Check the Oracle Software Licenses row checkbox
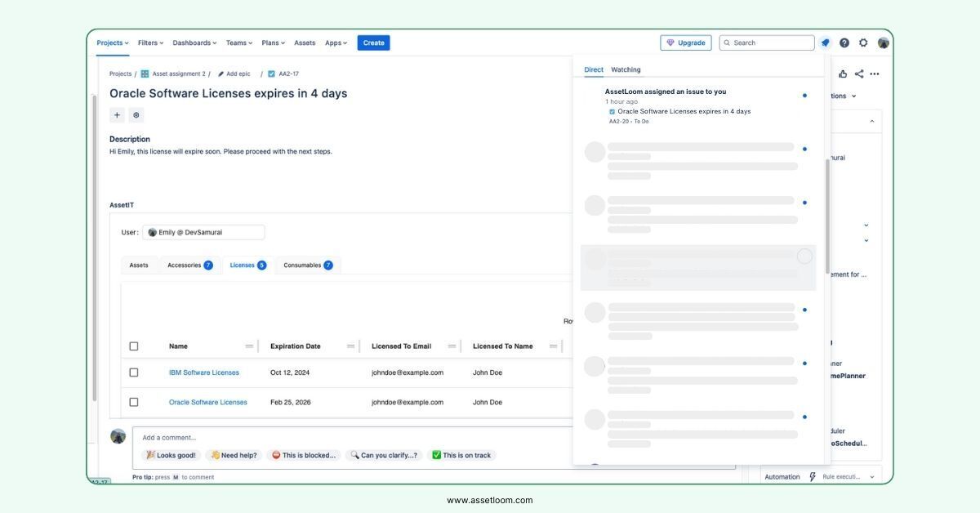 tap(134, 402)
